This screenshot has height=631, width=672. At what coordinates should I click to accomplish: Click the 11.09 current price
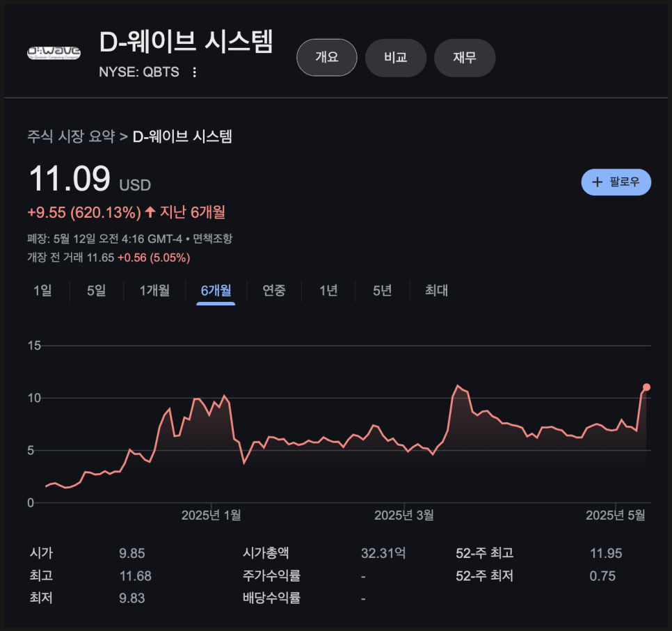(x=70, y=178)
